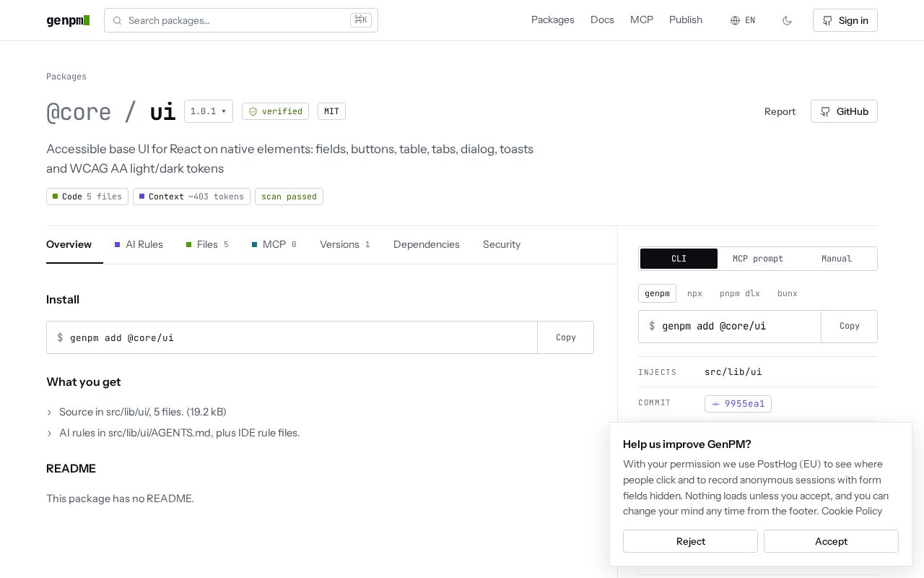Click the @core scope name

79,112
